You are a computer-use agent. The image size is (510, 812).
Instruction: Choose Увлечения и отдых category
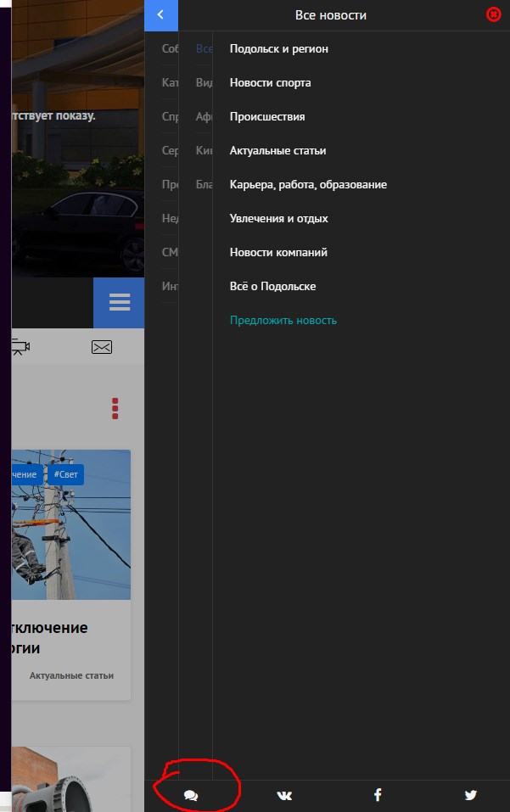[278, 219]
